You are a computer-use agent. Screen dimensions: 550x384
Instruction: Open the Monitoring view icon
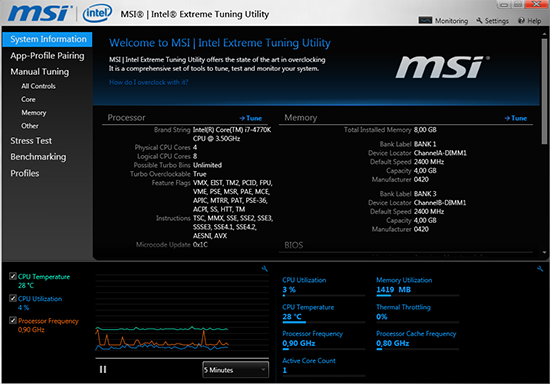click(425, 20)
